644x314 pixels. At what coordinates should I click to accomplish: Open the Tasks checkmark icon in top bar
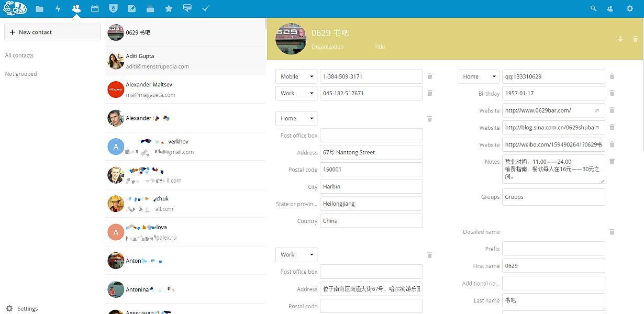click(x=205, y=8)
